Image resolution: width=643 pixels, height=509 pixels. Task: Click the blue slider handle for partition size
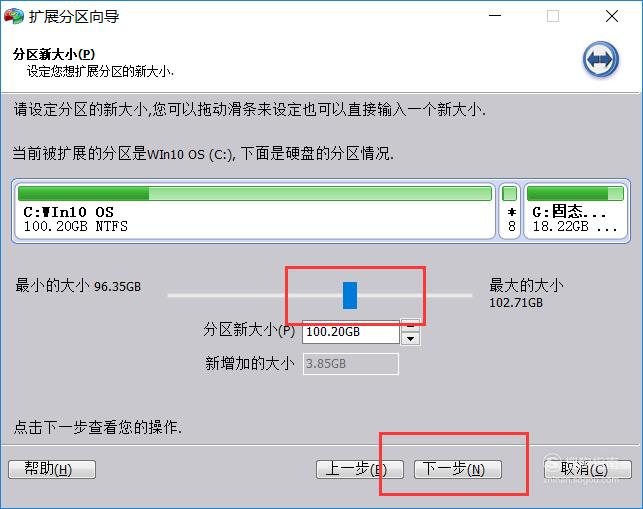350,295
